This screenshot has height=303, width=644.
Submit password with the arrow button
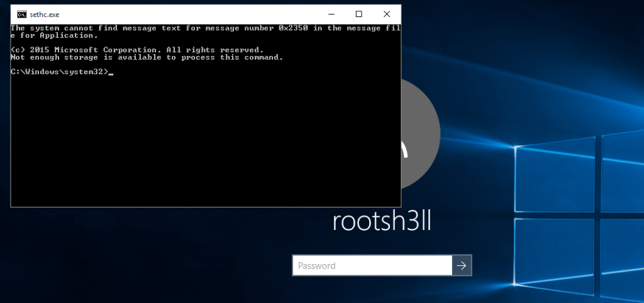click(x=462, y=265)
